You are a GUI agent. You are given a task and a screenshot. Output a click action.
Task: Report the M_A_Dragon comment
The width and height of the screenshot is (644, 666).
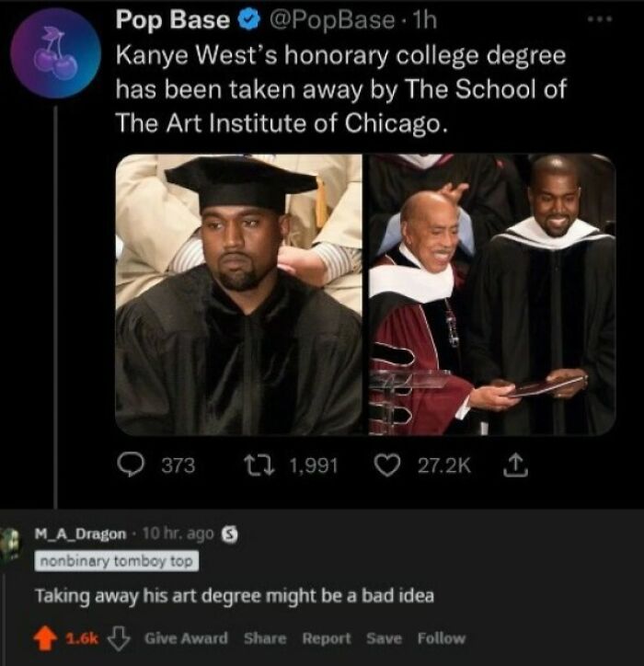[327, 638]
